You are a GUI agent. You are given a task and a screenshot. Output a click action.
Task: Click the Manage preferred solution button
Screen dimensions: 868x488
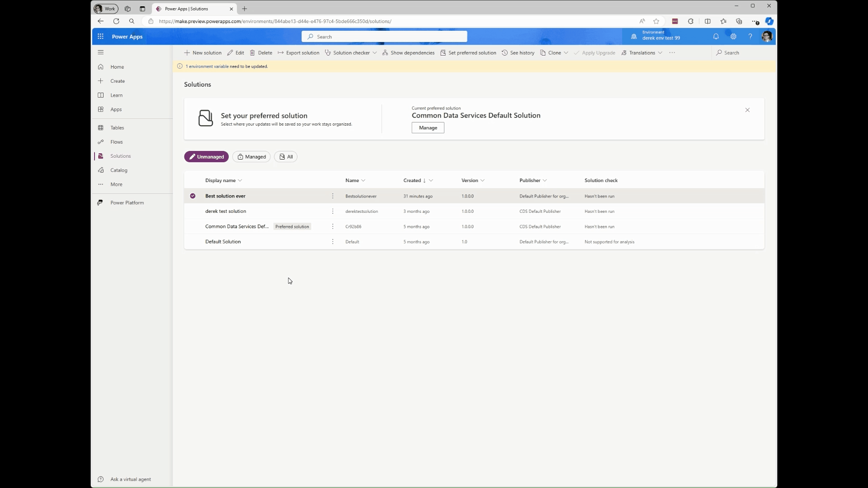tap(428, 128)
